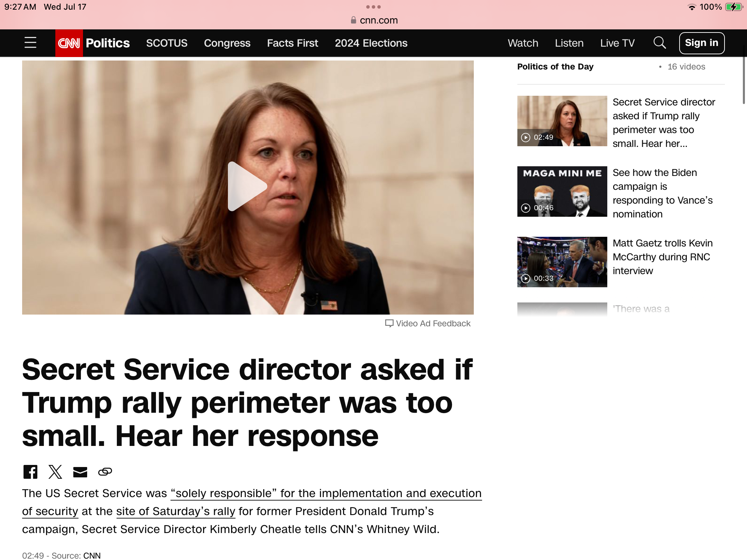Click play icon on 02:49 thumbnail

tap(526, 138)
